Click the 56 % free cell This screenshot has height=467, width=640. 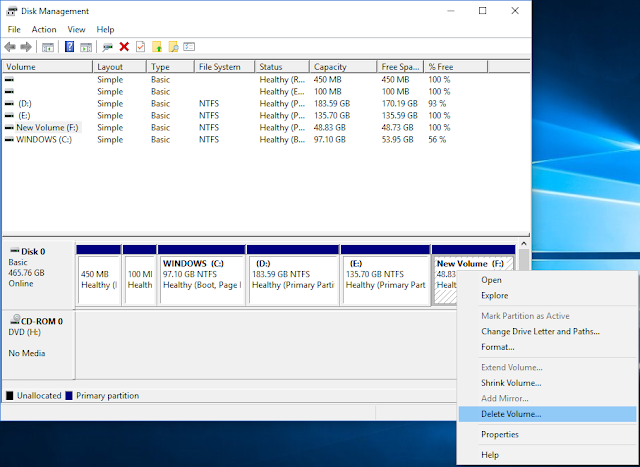(437, 140)
